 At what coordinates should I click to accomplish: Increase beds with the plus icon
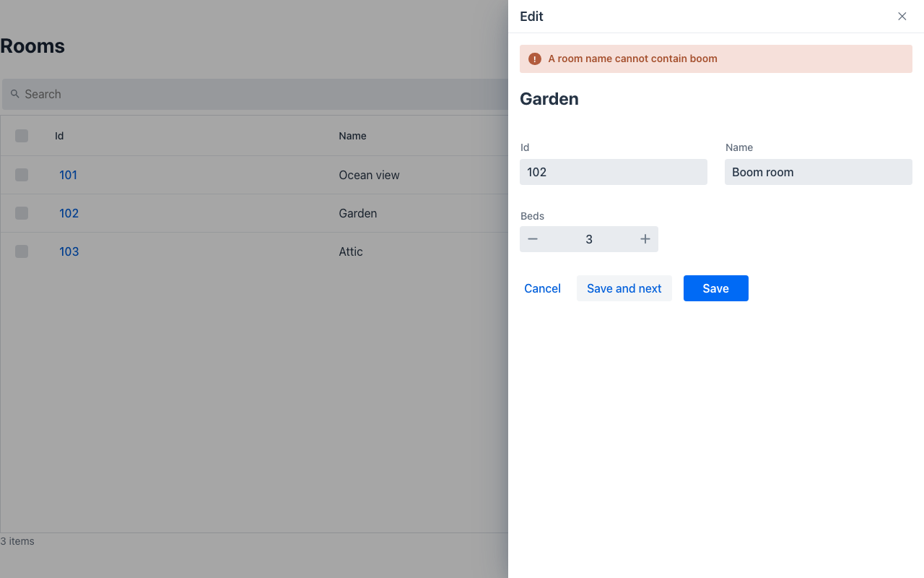point(645,239)
